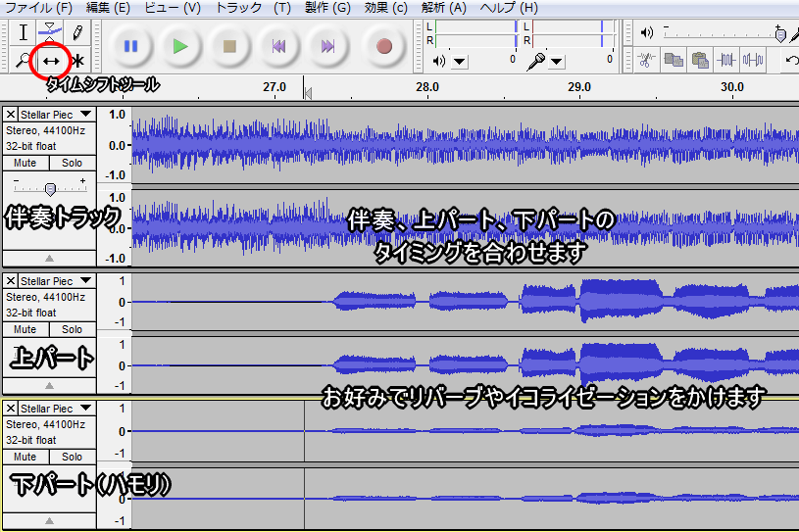
Task: Close the second track with its X
Action: [x=11, y=281]
